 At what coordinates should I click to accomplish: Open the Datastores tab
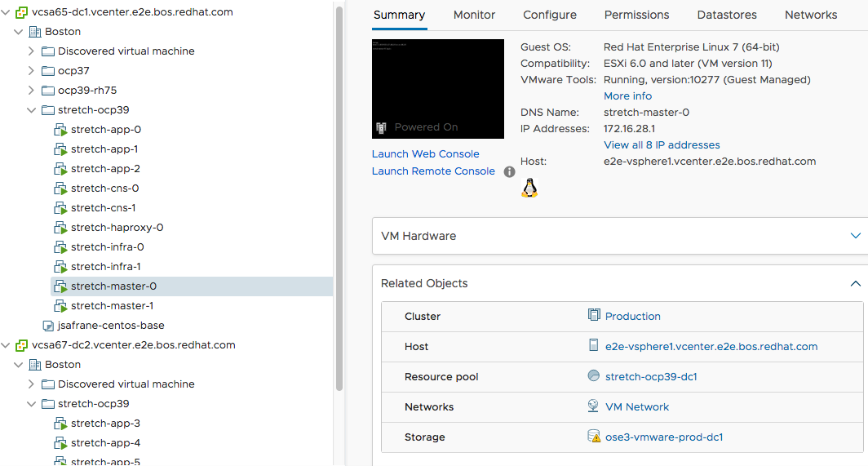click(x=727, y=15)
